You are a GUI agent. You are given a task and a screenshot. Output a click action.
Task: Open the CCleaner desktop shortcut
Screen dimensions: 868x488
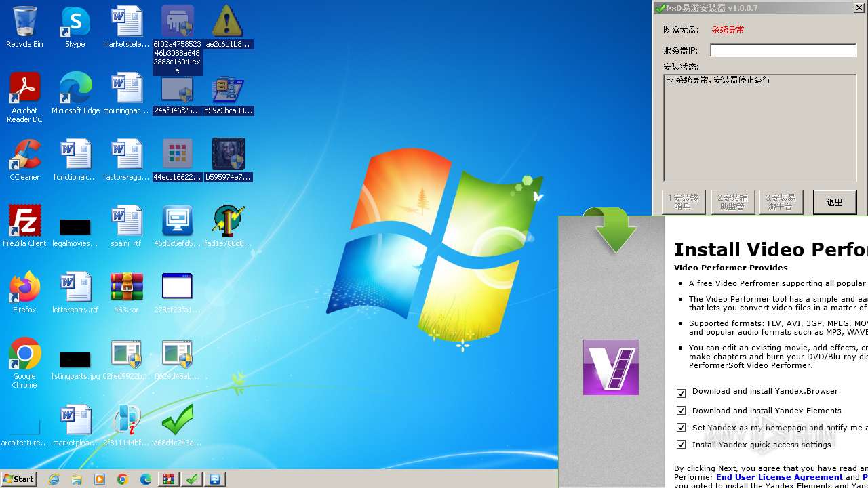(x=24, y=160)
